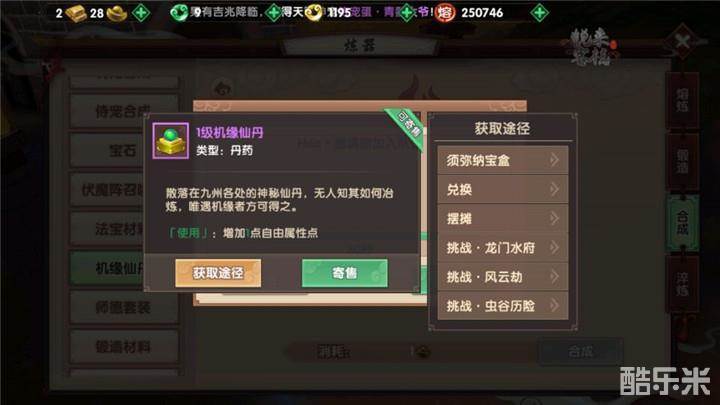Close the 炼器 window with X
720x405 pixels.
coord(682,41)
